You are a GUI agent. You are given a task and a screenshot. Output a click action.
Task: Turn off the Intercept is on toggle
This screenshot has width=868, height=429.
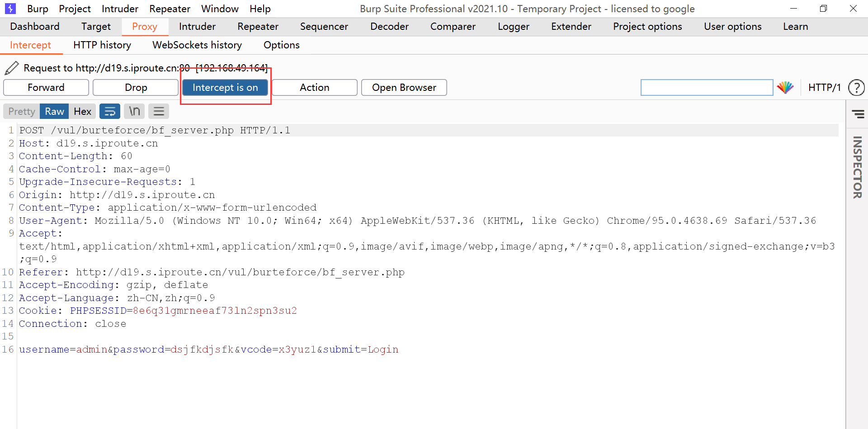point(225,87)
